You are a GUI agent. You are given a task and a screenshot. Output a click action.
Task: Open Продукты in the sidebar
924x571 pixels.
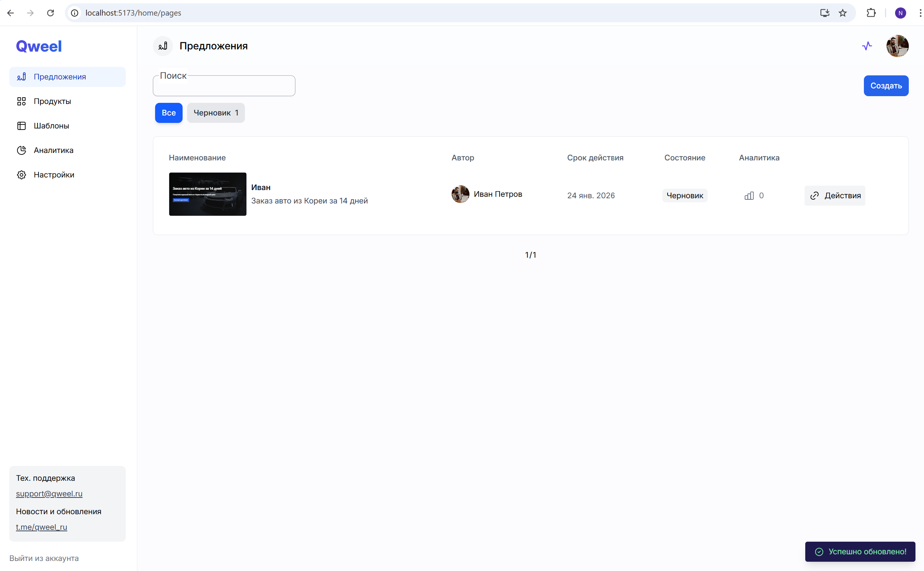tap(52, 101)
